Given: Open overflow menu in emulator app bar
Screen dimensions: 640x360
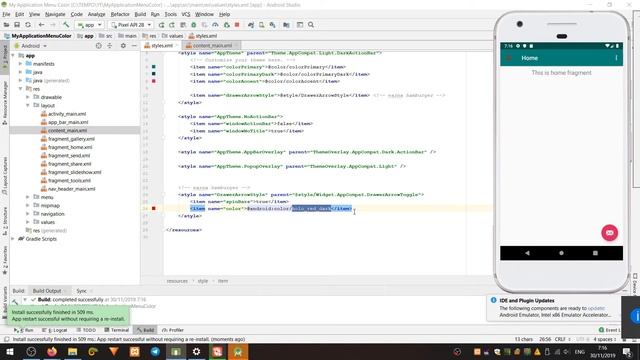Looking at the screenshot, I should point(616,58).
